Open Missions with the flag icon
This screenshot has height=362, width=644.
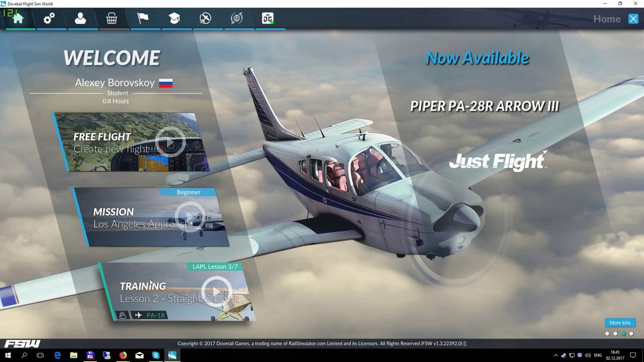pos(143,19)
